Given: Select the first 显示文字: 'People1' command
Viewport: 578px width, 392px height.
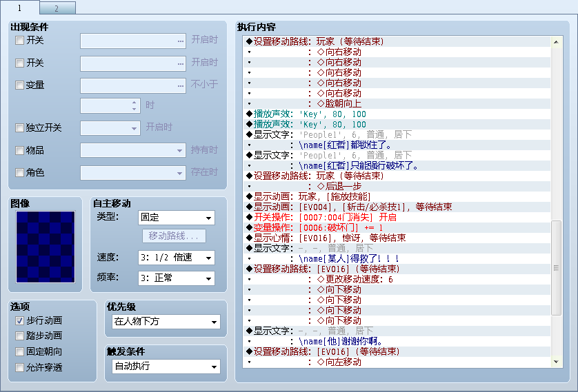Looking at the screenshot, I should tap(397, 135).
